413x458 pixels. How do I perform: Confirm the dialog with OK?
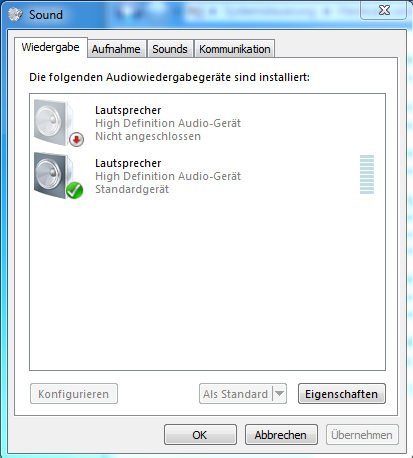click(200, 435)
